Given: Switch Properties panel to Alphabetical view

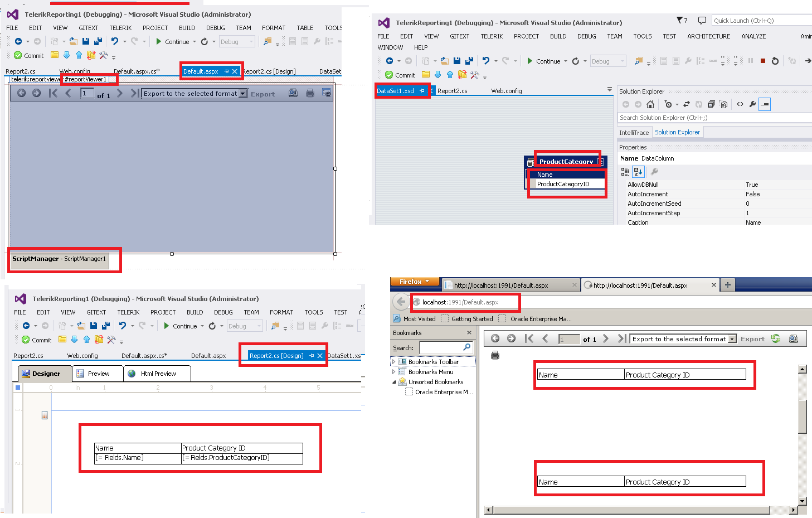Looking at the screenshot, I should coord(638,172).
